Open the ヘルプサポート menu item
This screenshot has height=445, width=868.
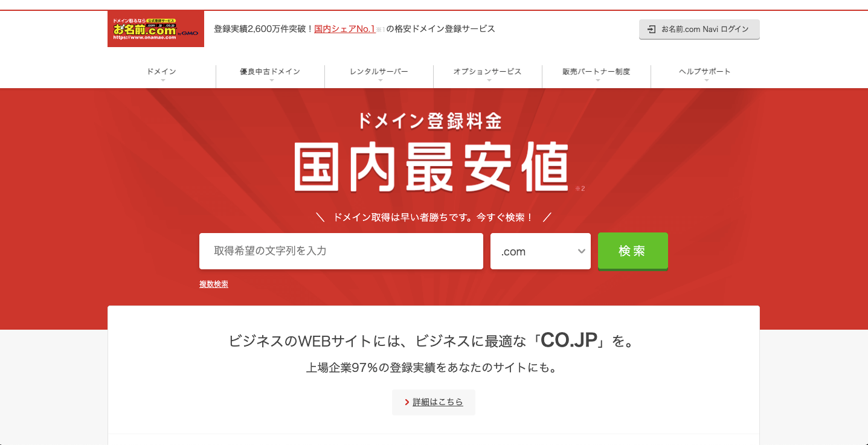point(705,72)
